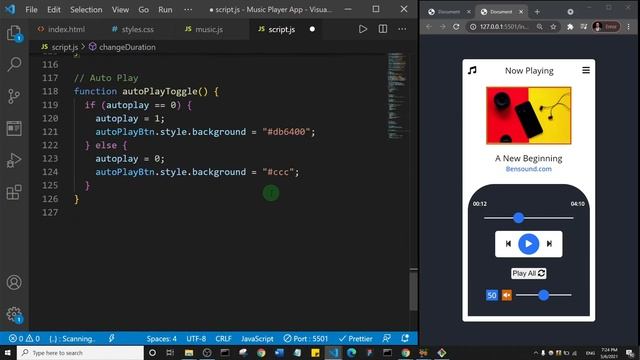
Task: Open Chrome's three-dot menu
Action: (x=629, y=27)
